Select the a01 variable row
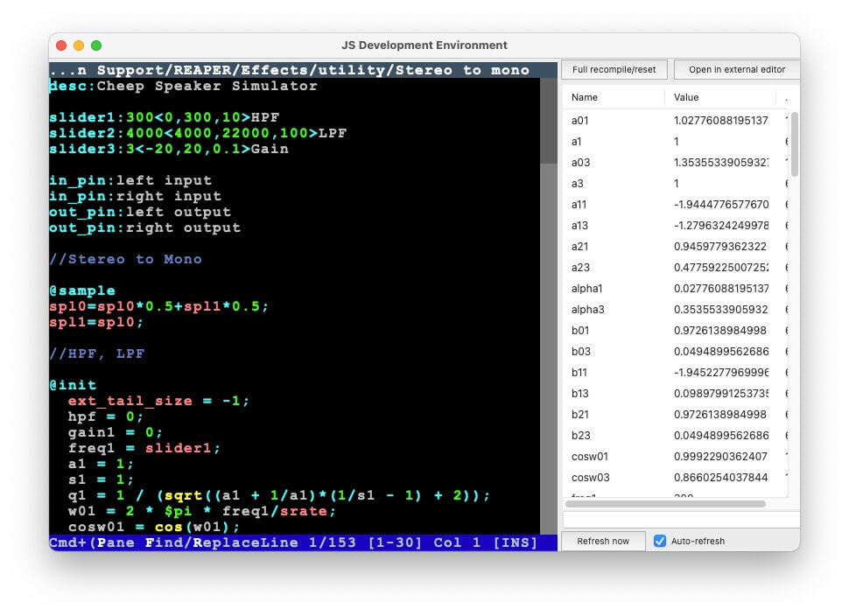Viewport: 849px width, 616px height. (x=674, y=120)
